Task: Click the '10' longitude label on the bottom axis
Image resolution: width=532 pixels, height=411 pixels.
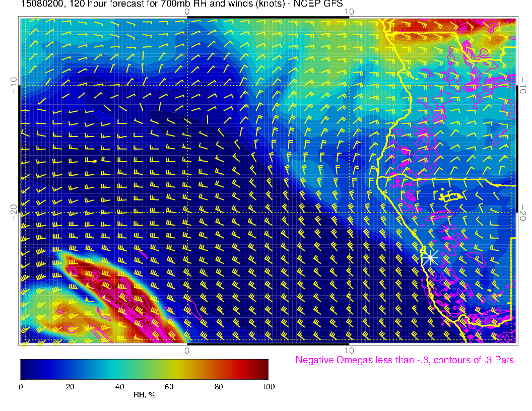Action: (349, 351)
